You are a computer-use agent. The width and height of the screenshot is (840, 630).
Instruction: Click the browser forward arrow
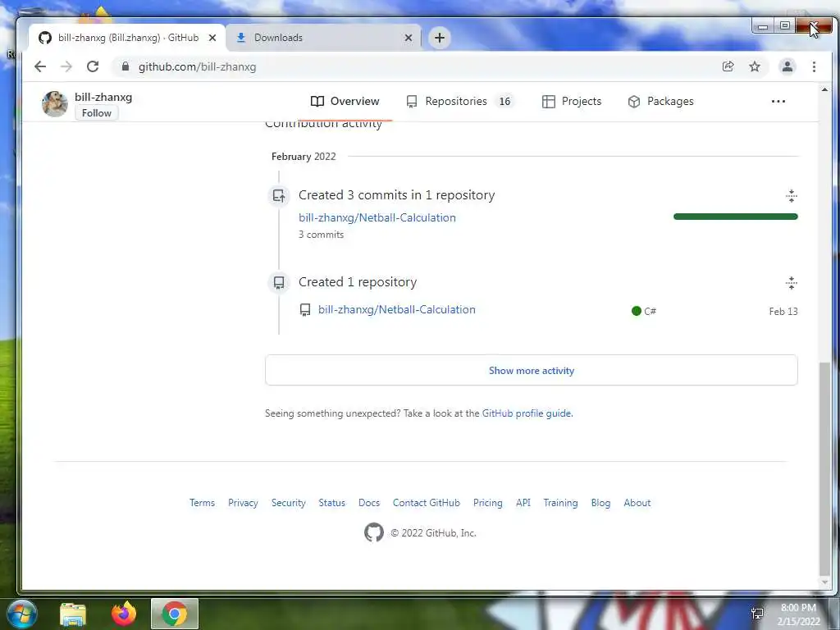coord(66,66)
